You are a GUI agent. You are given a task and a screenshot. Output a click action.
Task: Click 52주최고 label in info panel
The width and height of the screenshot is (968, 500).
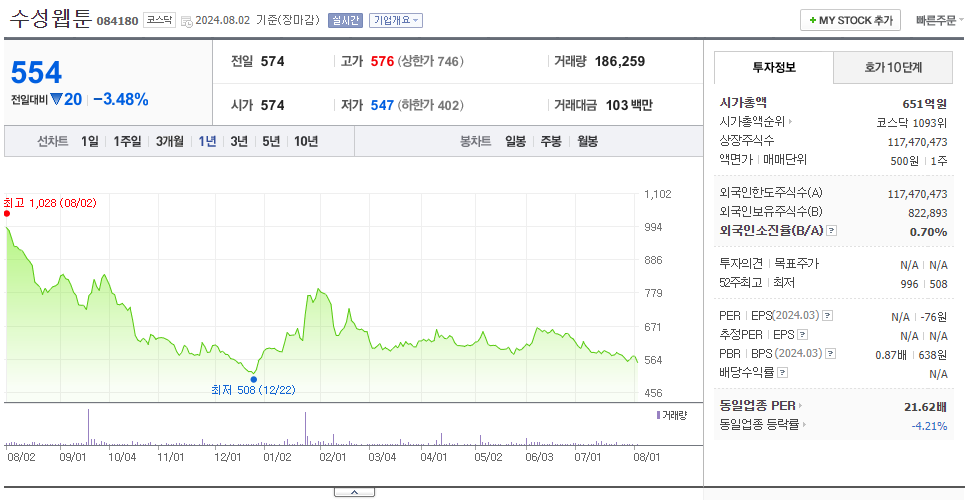tap(741, 283)
